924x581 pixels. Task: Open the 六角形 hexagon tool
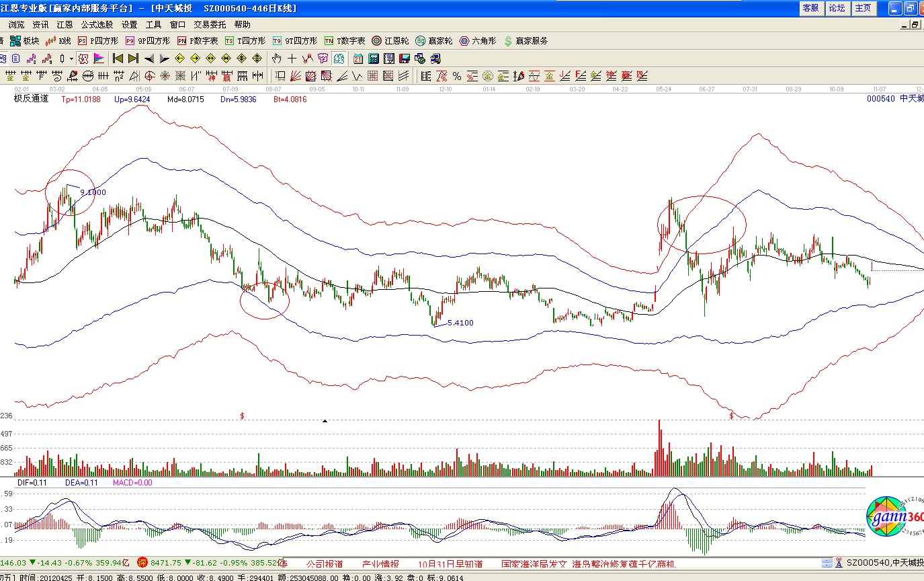[477, 41]
